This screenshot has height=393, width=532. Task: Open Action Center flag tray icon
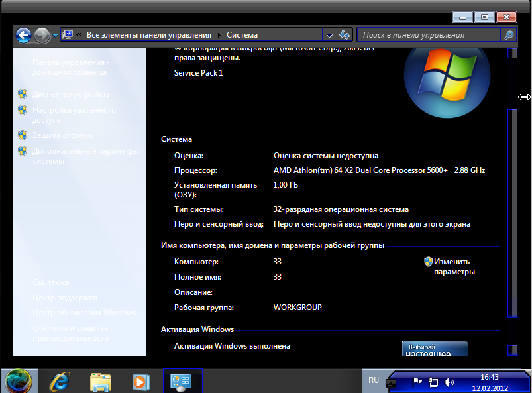(417, 382)
